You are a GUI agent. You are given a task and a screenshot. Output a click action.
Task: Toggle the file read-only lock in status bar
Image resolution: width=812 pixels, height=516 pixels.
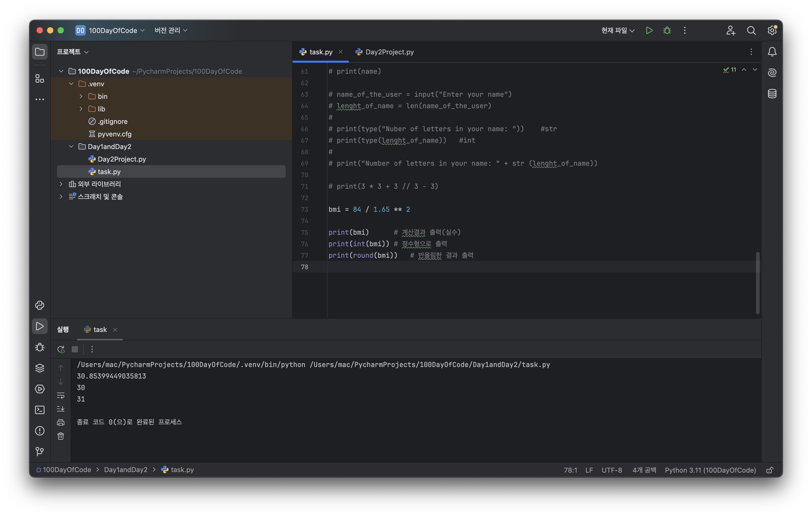point(770,470)
